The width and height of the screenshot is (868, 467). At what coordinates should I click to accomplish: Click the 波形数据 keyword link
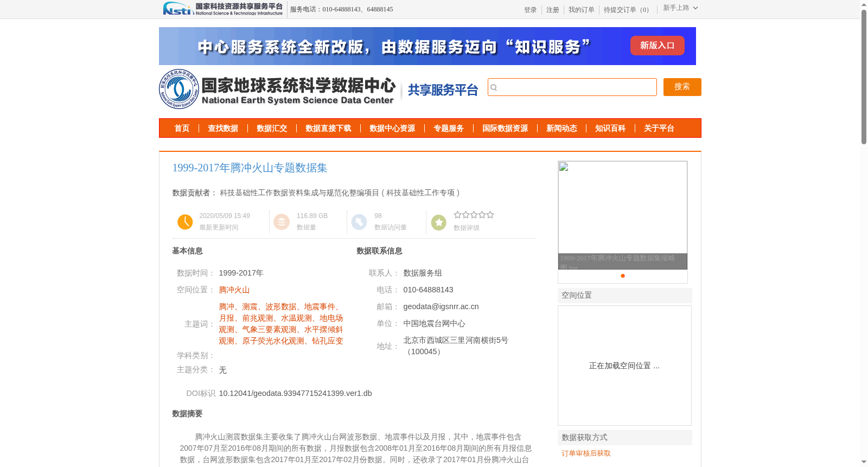(x=280, y=306)
